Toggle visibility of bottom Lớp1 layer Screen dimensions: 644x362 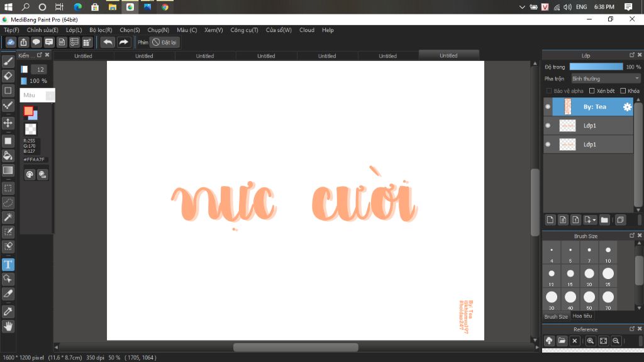[x=548, y=145]
